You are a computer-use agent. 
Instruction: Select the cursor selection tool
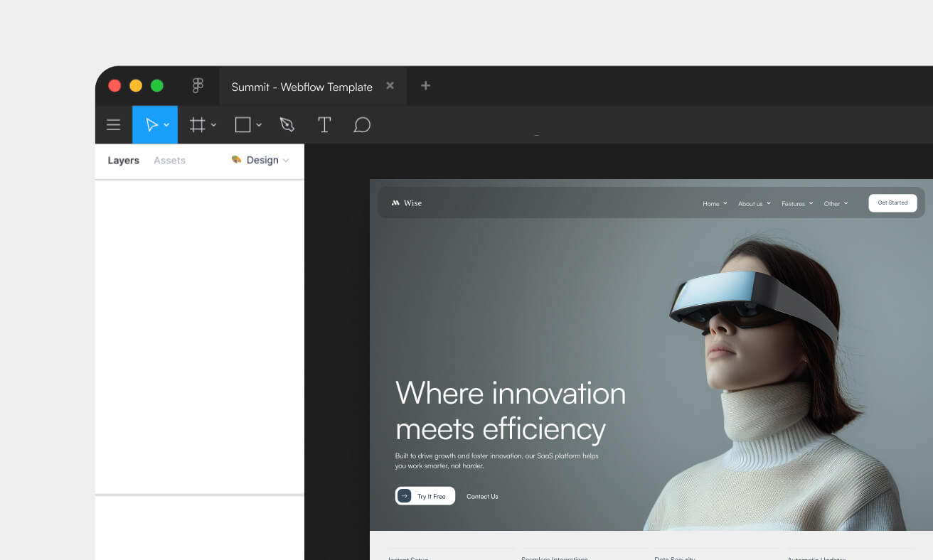[x=152, y=124]
